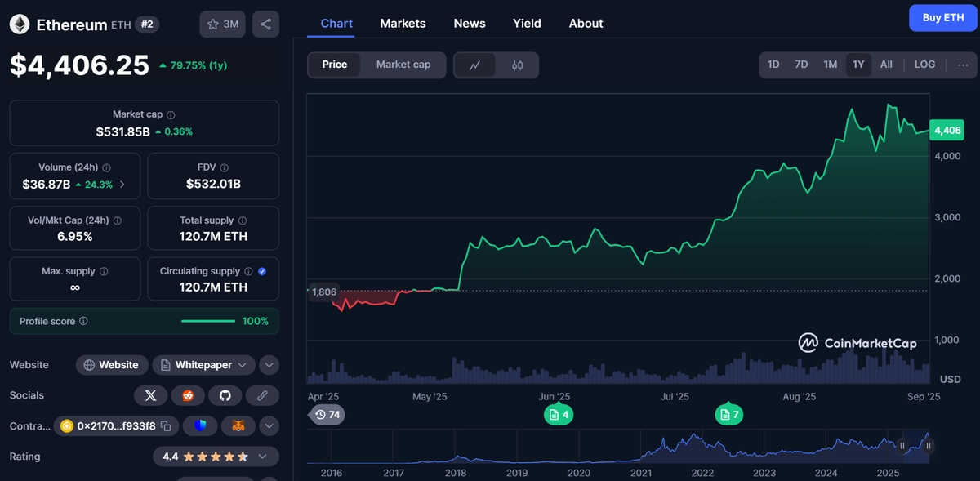Set chart range to All
Screen dimensions: 980x481
[x=886, y=65]
